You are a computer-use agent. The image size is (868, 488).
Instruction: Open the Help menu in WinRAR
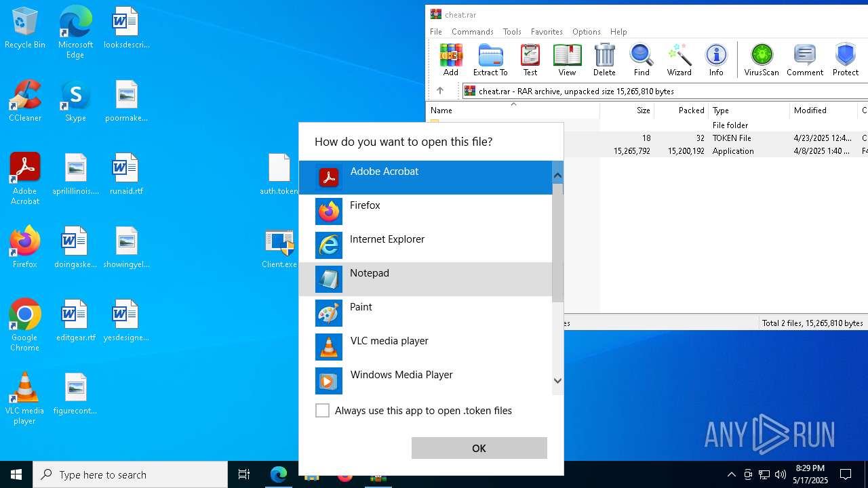click(x=618, y=32)
